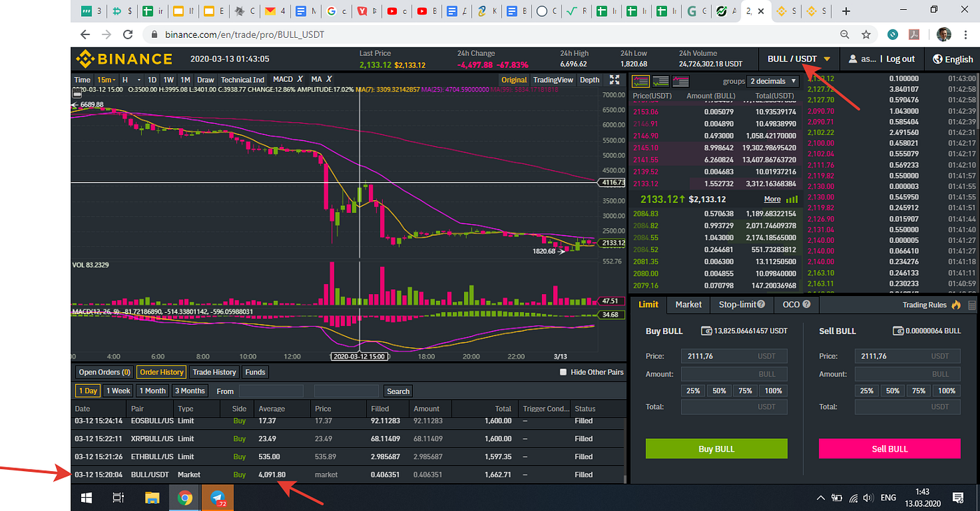Remove the MACD indicator via its X

point(300,80)
